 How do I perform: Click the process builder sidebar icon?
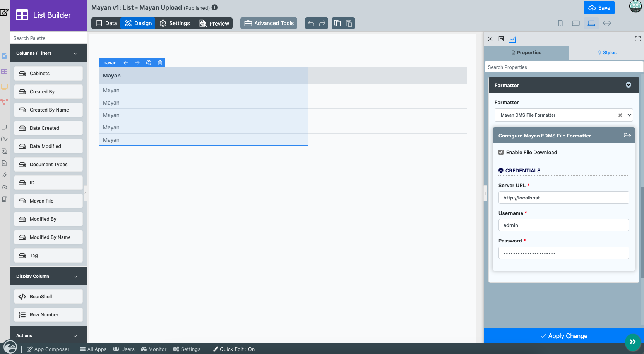pyautogui.click(x=4, y=102)
